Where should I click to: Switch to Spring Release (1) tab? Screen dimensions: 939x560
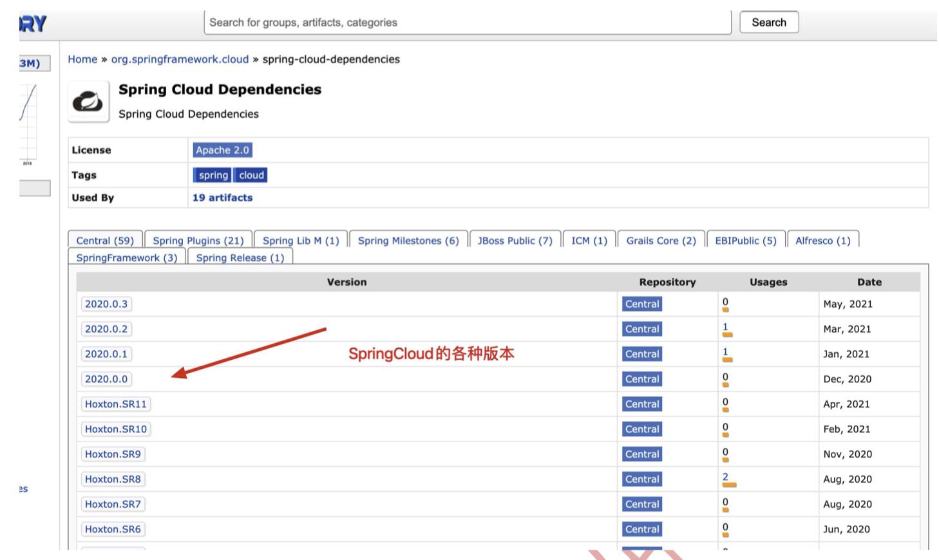(x=240, y=257)
